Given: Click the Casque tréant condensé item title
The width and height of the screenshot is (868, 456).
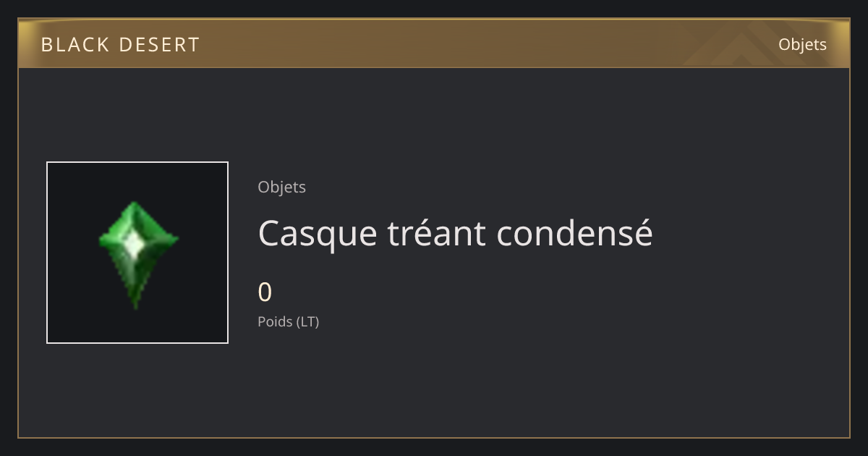Looking at the screenshot, I should (455, 233).
